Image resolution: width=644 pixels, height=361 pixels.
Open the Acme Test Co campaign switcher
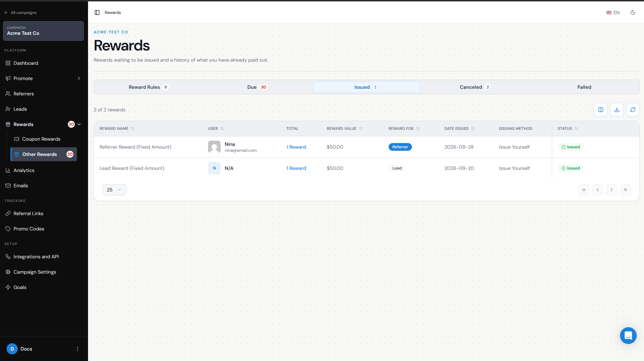pyautogui.click(x=43, y=31)
